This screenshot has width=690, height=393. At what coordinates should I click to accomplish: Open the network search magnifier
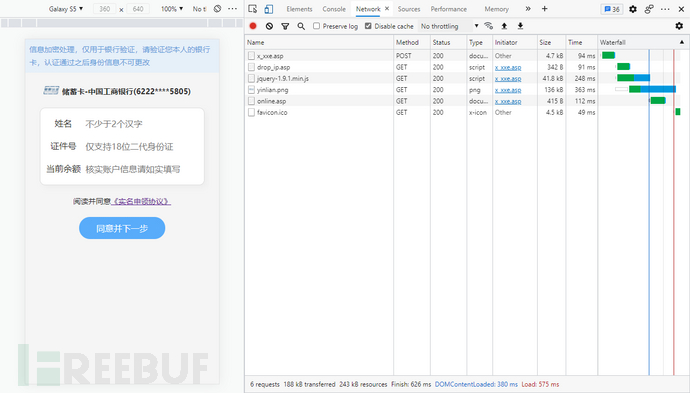[301, 26]
